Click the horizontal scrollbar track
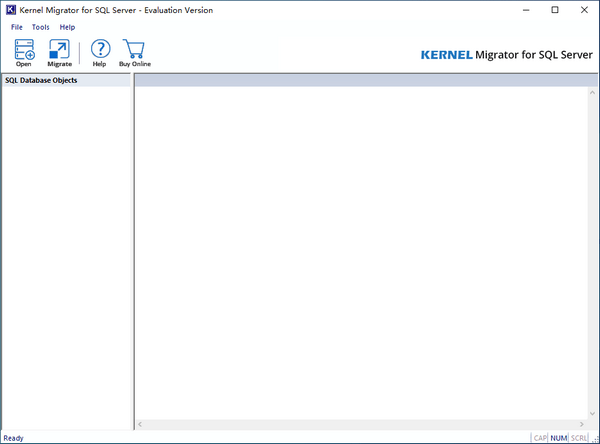Image resolution: width=600 pixels, height=444 pixels. pos(360,425)
